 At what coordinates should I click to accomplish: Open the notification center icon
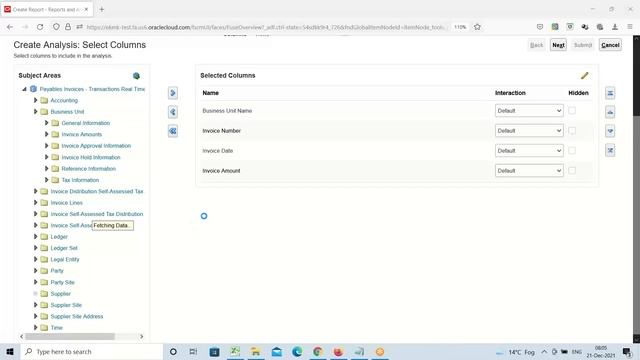(627, 352)
